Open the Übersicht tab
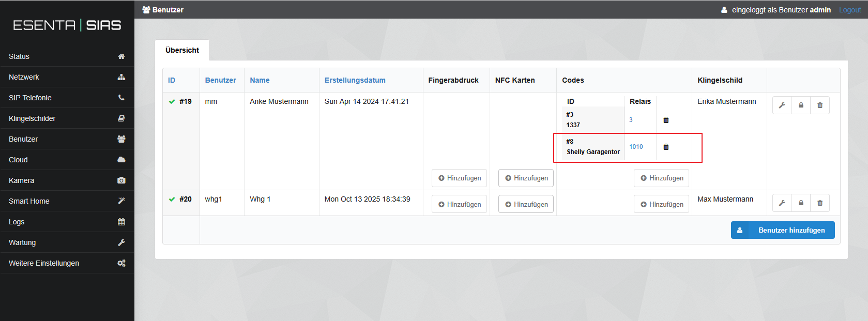 (182, 50)
